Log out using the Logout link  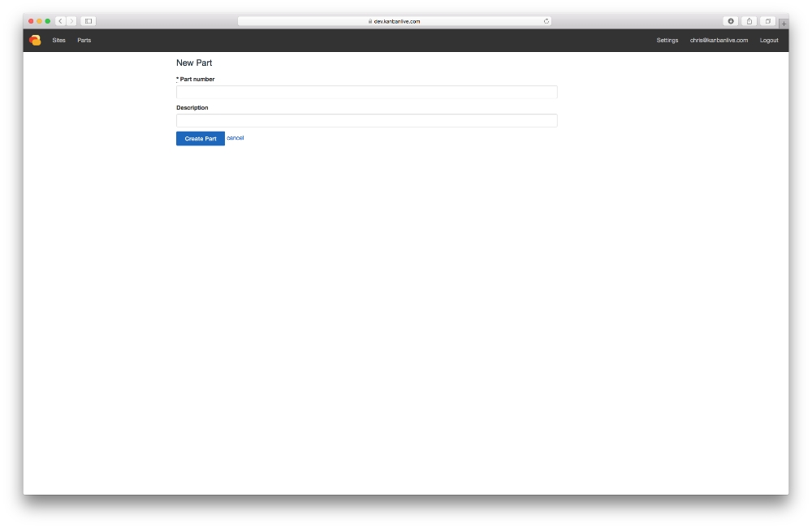pyautogui.click(x=769, y=41)
